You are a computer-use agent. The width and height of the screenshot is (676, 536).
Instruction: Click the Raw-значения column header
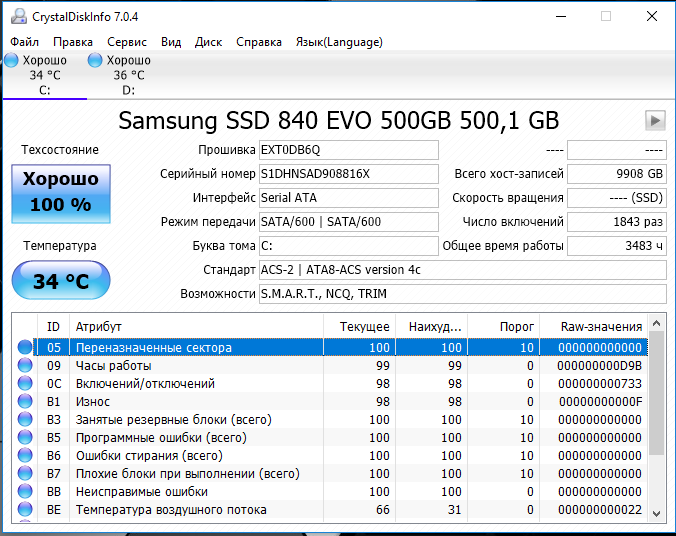594,326
